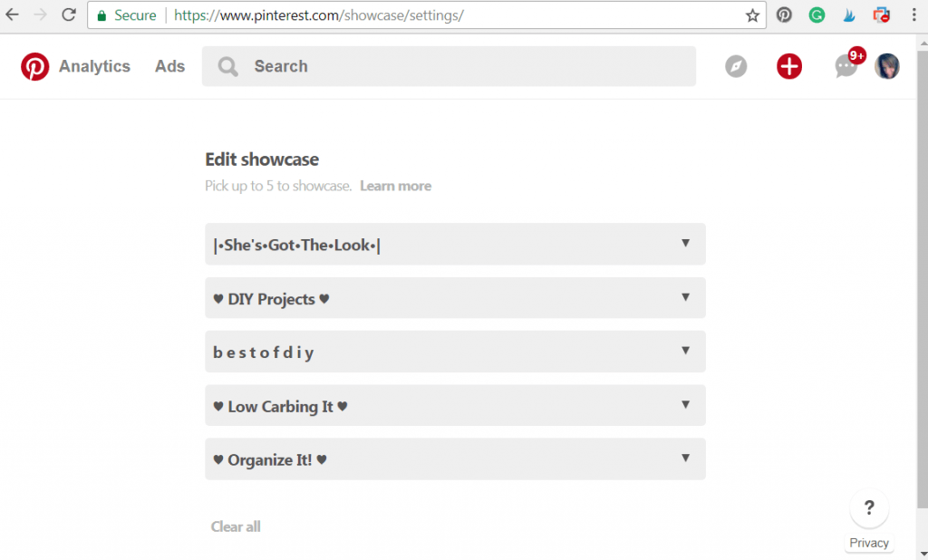Click the Learn more link
The height and width of the screenshot is (560, 928).
click(395, 186)
